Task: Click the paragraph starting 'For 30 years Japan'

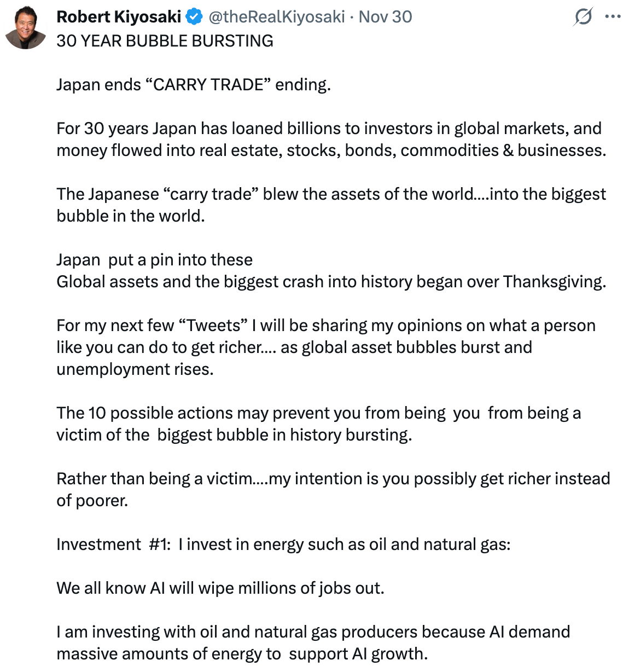Action: pos(331,139)
